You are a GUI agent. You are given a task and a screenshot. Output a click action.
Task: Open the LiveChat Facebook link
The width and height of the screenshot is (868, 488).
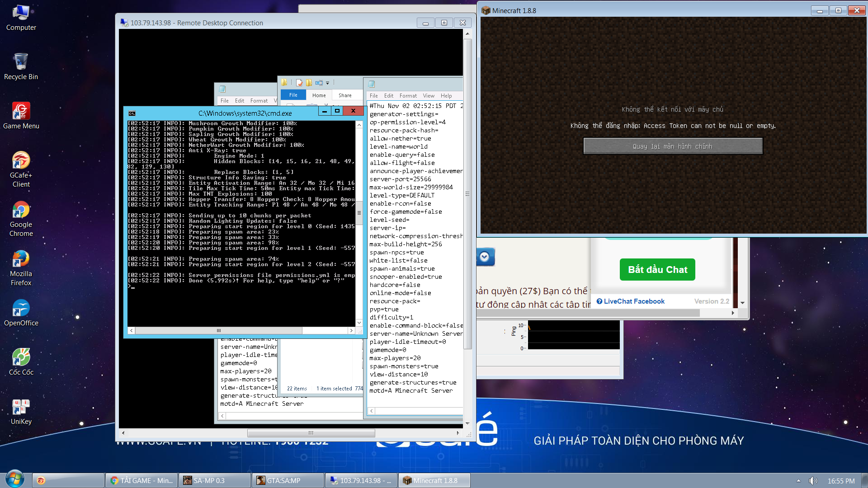point(634,301)
